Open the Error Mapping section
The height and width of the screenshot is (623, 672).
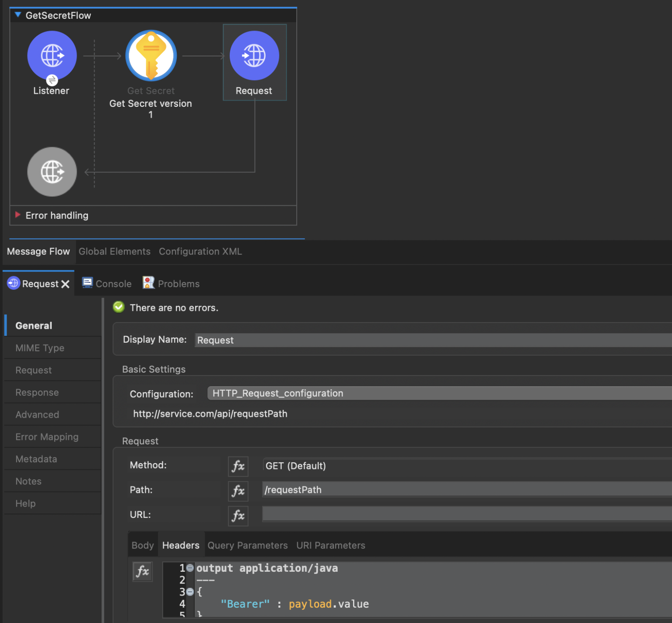pos(47,436)
